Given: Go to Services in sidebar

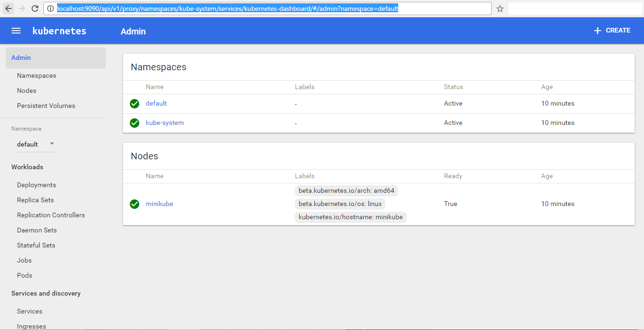Looking at the screenshot, I should coord(30,311).
